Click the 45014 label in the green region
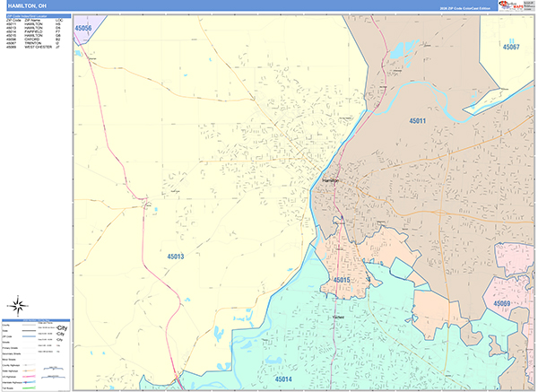The width and height of the screenshot is (538, 392). click(283, 379)
